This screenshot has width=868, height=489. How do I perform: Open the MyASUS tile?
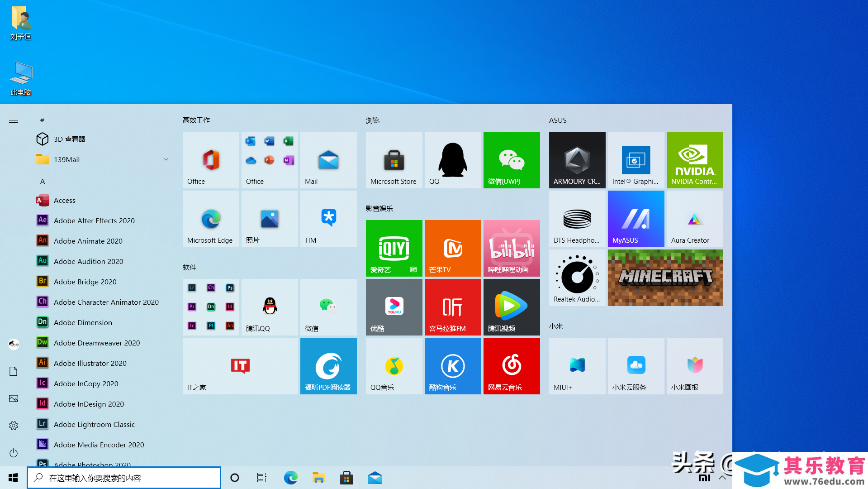[636, 219]
